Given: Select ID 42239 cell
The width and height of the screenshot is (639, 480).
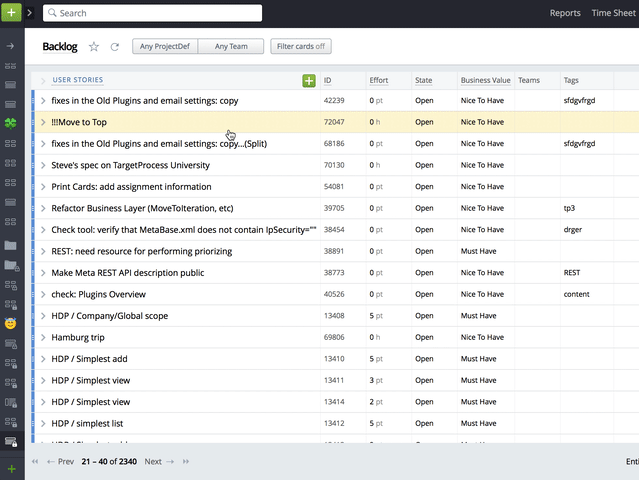Looking at the screenshot, I should (334, 101).
